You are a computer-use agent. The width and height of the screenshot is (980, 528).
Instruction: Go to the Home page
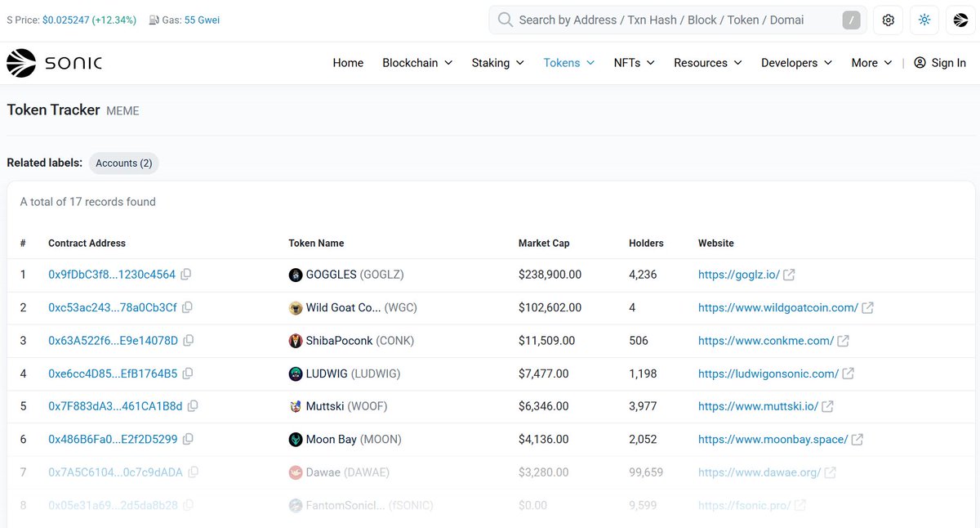click(x=348, y=63)
